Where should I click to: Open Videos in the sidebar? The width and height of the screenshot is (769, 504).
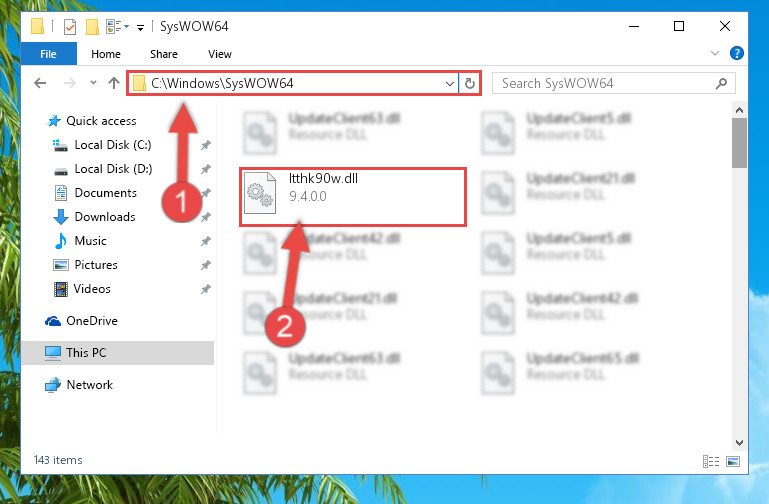pos(92,289)
